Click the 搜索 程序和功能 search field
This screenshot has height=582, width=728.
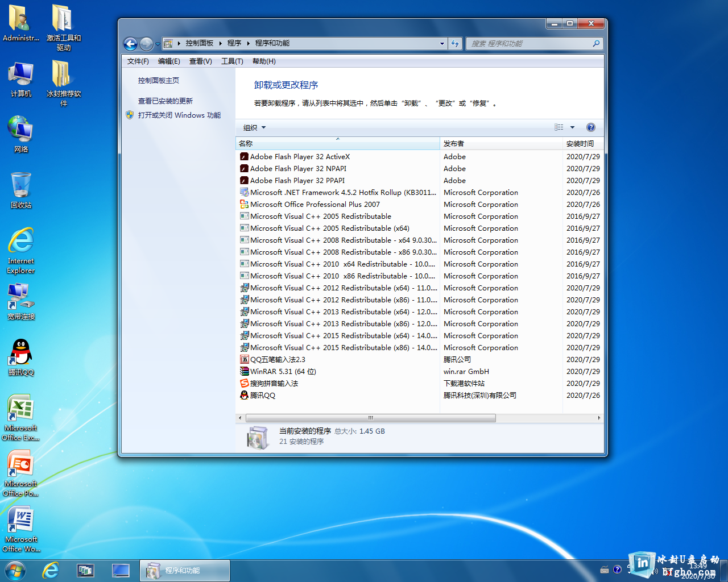click(x=529, y=43)
